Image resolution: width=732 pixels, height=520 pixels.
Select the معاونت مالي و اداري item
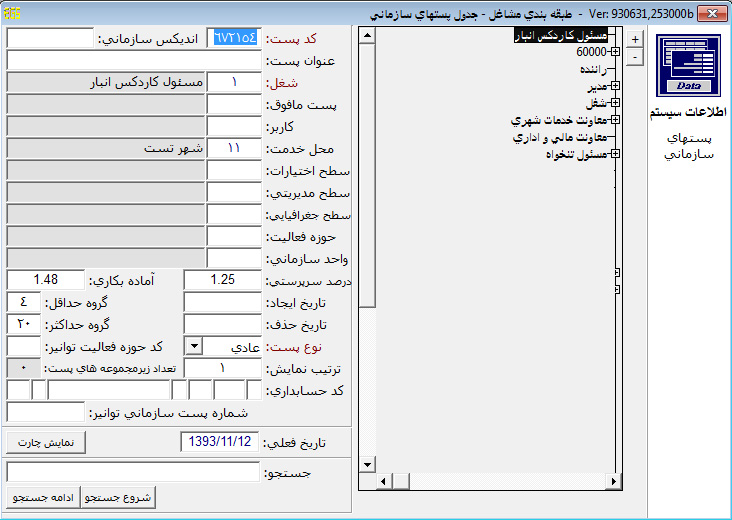point(560,137)
